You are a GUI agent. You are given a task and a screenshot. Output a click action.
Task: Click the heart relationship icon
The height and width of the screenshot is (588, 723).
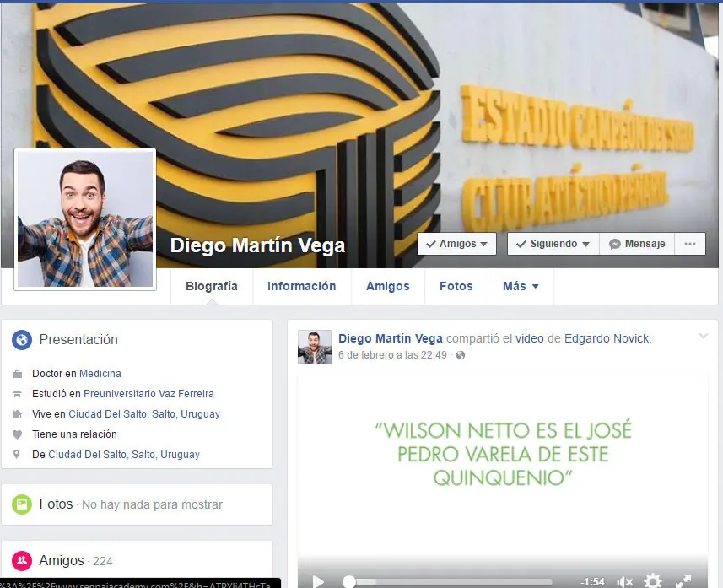pyautogui.click(x=17, y=434)
